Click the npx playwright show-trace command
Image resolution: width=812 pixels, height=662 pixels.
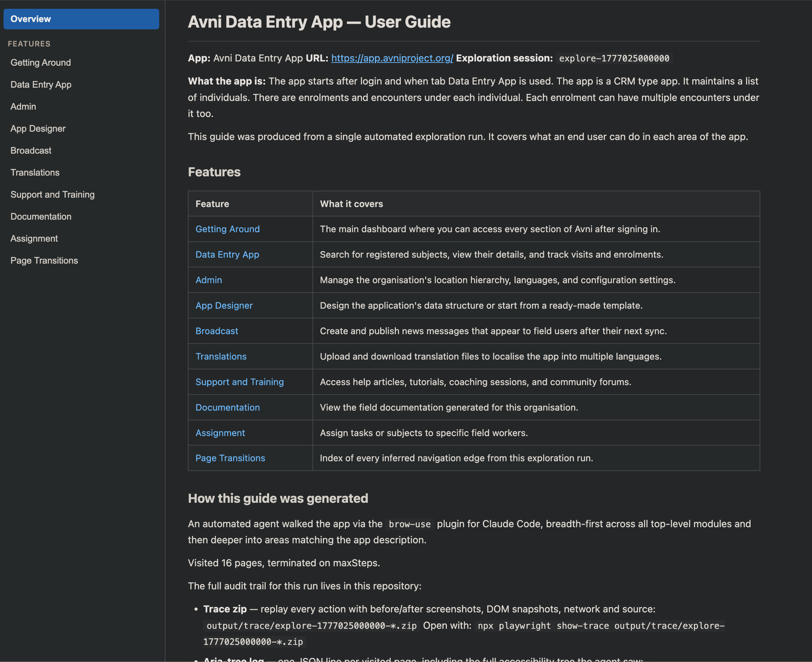pos(464,634)
